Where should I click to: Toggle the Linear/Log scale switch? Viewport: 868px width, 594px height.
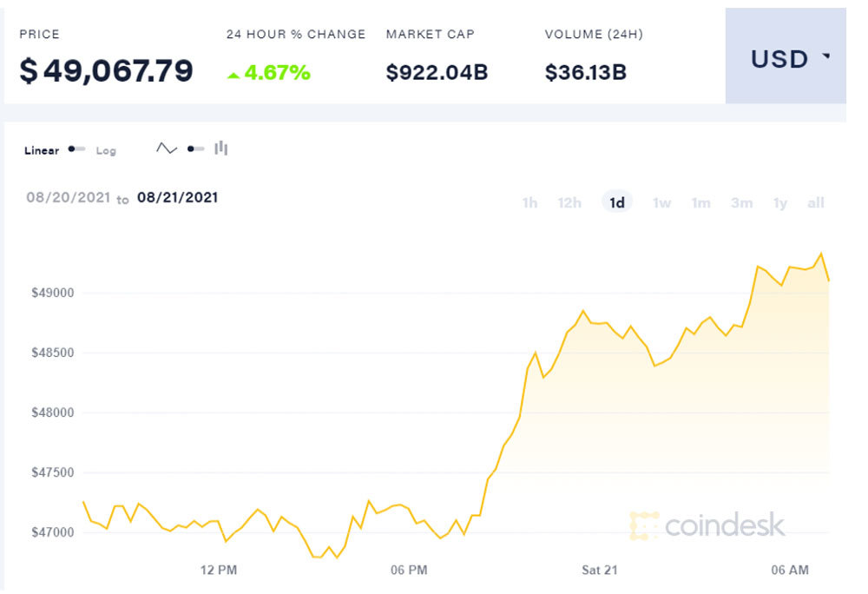tap(76, 149)
